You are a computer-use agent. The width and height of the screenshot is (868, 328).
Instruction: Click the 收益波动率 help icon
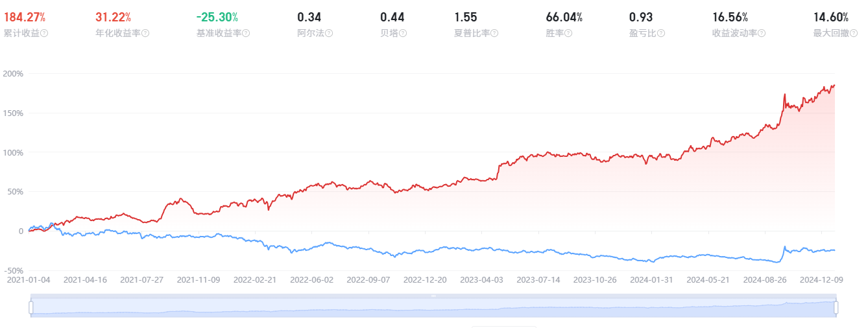pos(763,33)
